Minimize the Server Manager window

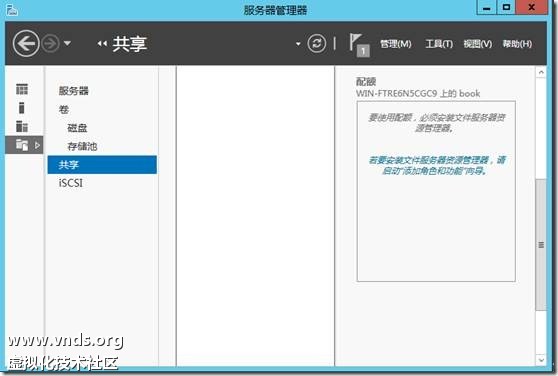point(486,7)
